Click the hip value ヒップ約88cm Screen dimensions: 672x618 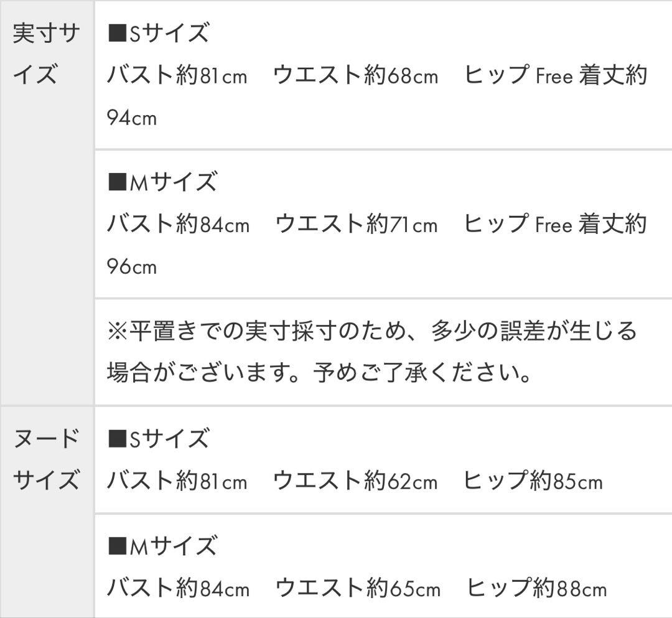536,588
